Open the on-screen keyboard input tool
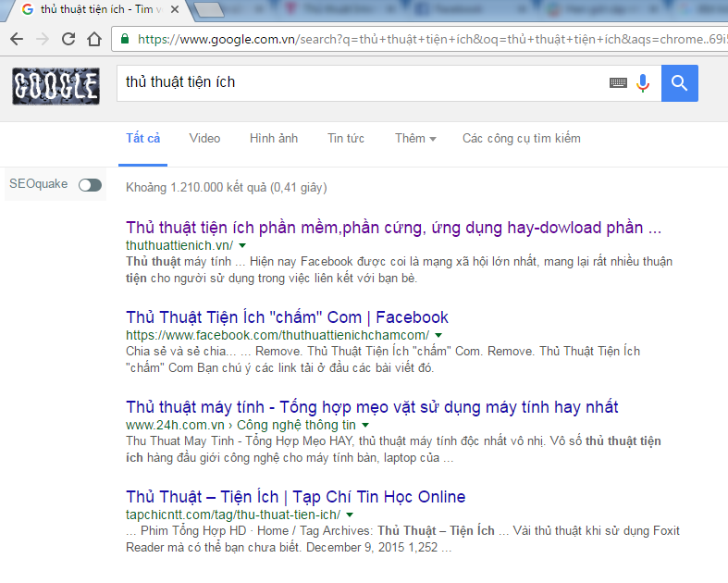Screen dimensions: 728x583 point(618,83)
